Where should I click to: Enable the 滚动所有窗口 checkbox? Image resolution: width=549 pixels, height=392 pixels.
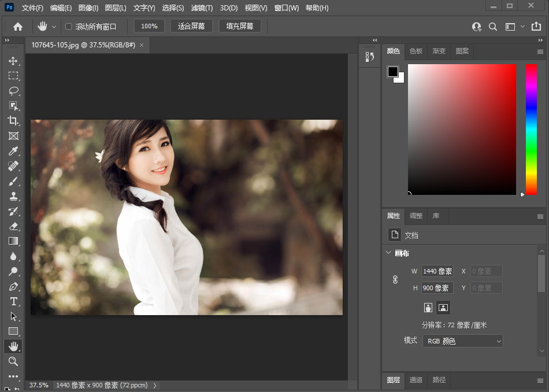(69, 27)
